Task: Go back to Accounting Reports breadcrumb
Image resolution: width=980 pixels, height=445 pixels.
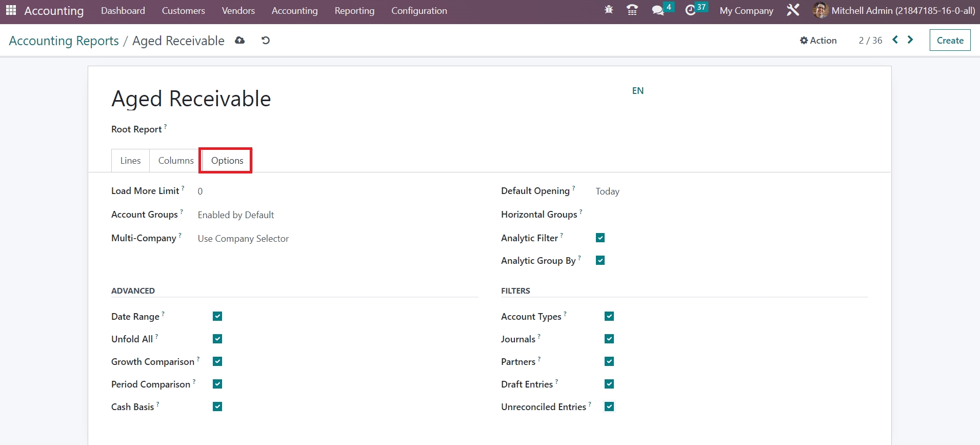Action: (x=64, y=41)
